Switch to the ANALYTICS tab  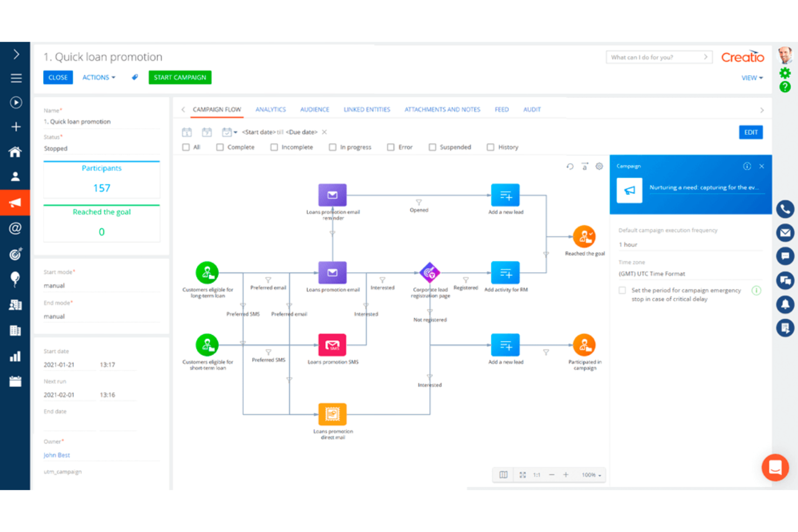point(271,109)
